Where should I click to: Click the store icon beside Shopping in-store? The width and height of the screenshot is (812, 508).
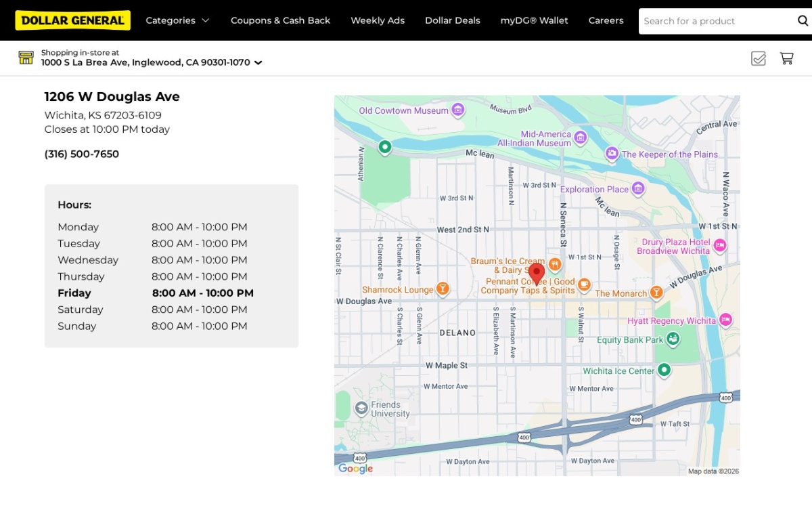click(26, 58)
